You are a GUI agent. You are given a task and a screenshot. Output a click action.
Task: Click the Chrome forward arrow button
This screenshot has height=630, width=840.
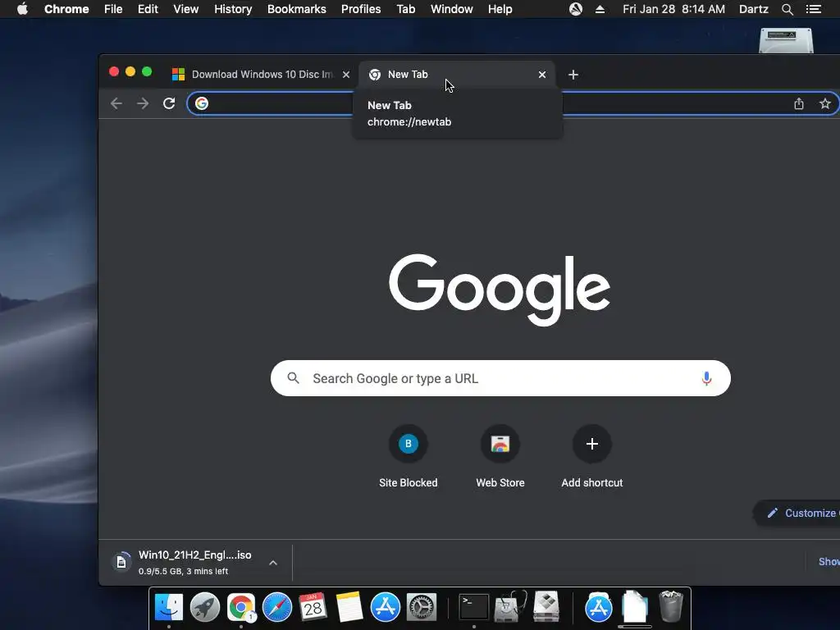pos(143,103)
